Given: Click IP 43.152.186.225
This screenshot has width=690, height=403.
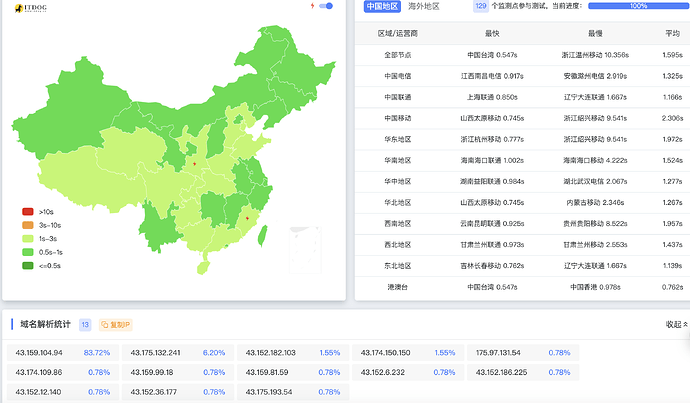Looking at the screenshot, I should point(501,372).
